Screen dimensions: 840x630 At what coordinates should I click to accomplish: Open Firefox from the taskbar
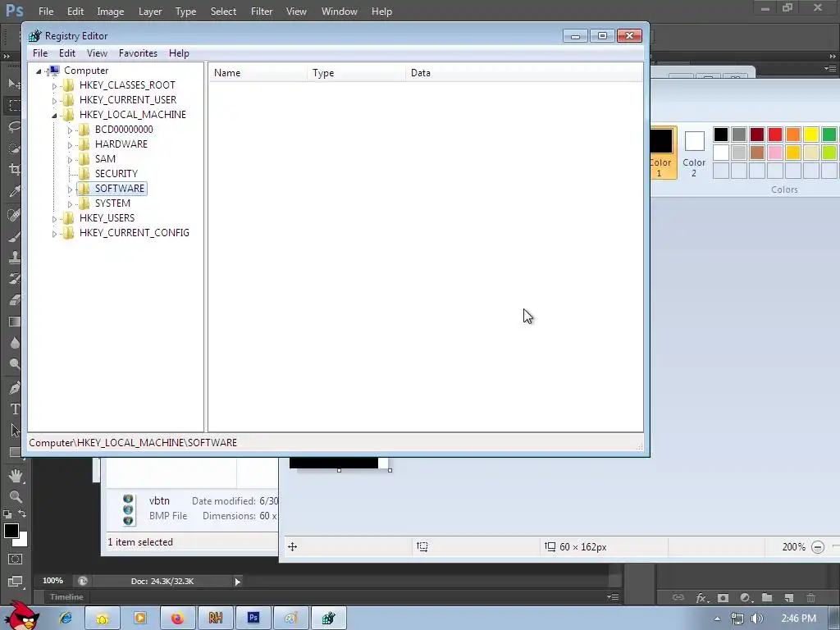177,619
